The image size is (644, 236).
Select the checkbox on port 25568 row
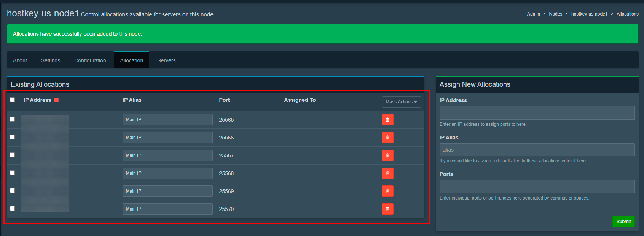(13, 173)
